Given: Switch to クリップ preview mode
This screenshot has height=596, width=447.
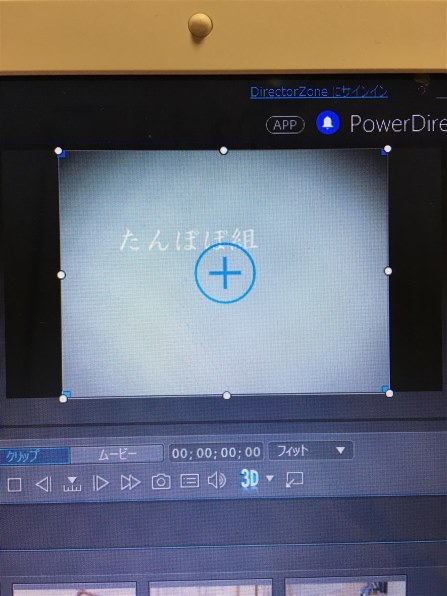Looking at the screenshot, I should [35, 455].
